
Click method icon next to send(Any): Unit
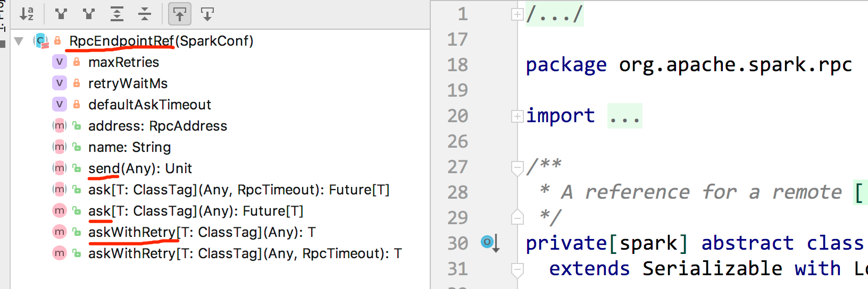pos(60,168)
